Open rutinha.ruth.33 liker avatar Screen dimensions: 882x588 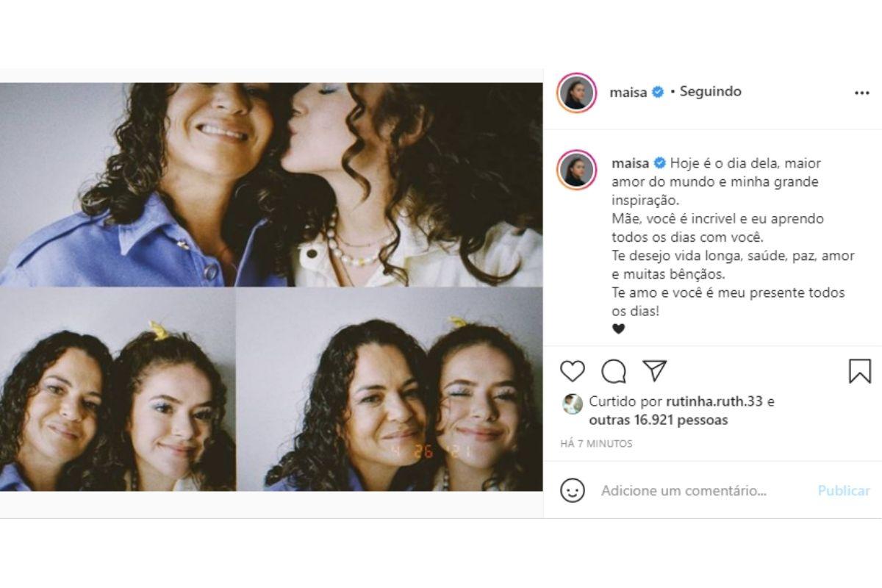click(573, 403)
